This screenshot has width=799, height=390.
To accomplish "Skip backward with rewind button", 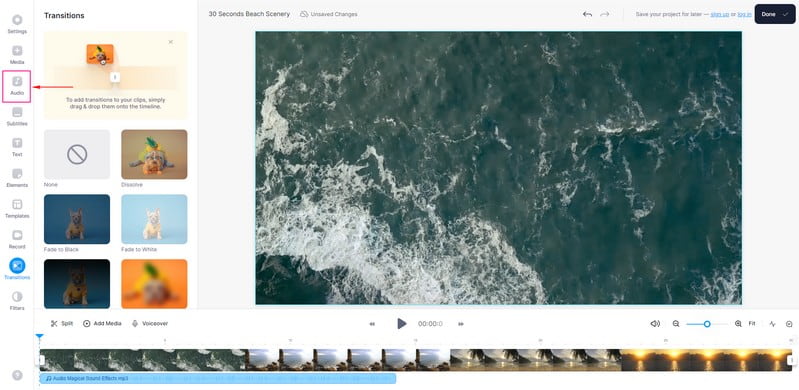I will 372,324.
